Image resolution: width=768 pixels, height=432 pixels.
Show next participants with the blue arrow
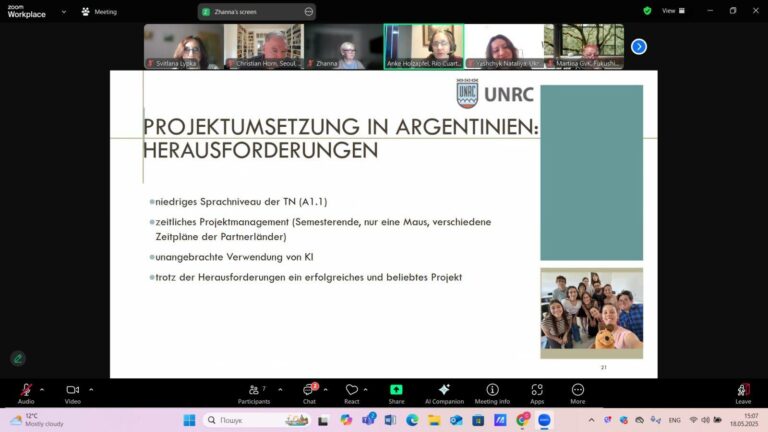tap(639, 47)
